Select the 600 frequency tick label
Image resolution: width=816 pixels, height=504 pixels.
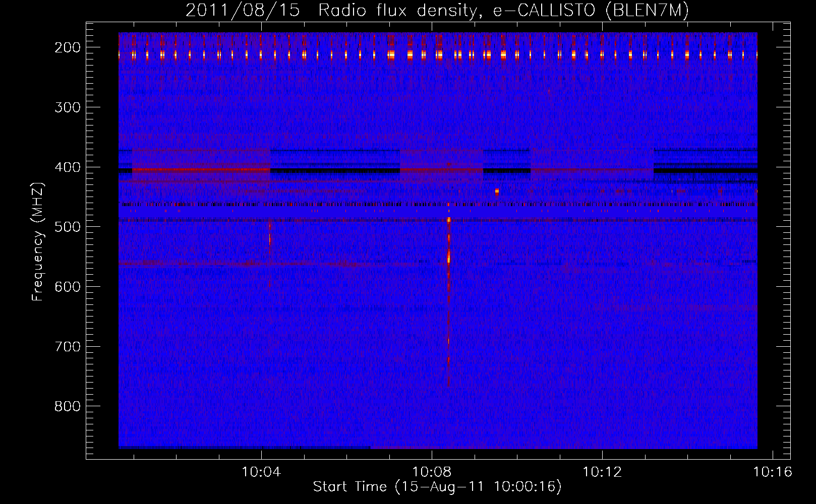coord(68,287)
